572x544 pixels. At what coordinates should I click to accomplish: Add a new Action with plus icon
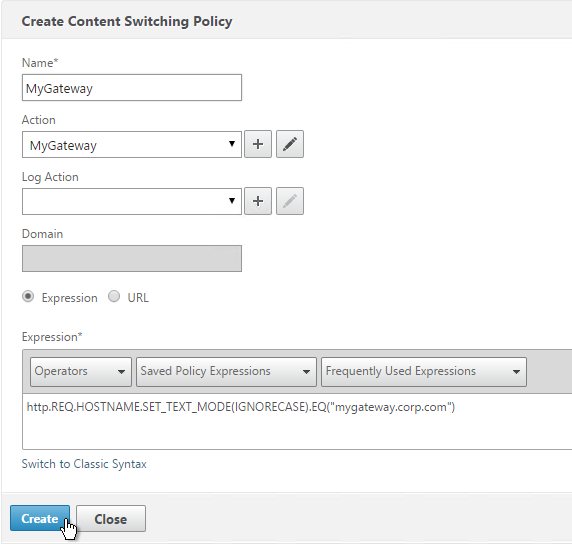258,144
